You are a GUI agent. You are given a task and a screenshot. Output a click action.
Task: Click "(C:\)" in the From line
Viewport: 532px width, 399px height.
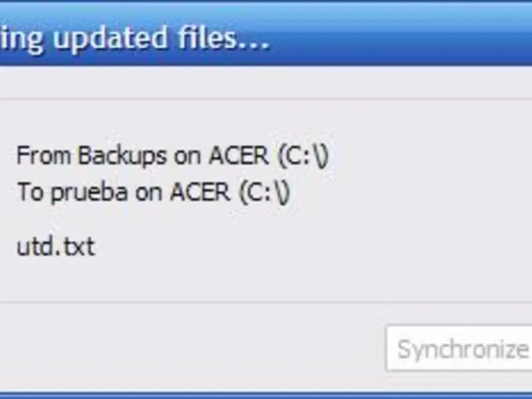[303, 157]
